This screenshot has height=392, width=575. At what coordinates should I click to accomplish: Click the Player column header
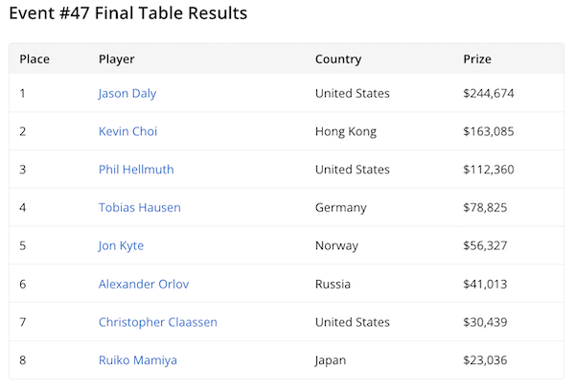(116, 59)
